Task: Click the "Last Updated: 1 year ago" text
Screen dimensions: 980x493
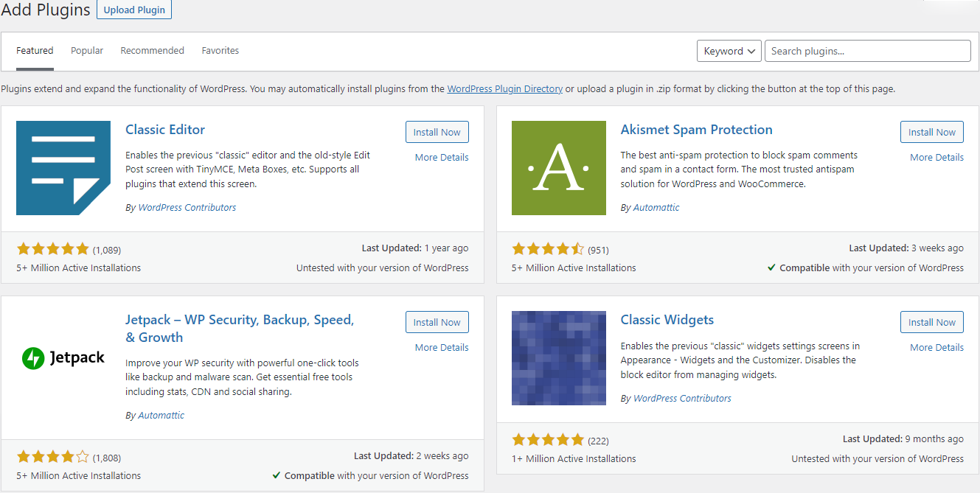Action: tap(415, 248)
